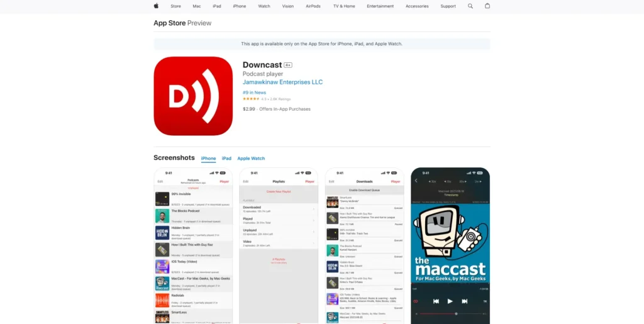Open the Entertainment menu item
Screen dimensions: 644x324
[x=380, y=6]
